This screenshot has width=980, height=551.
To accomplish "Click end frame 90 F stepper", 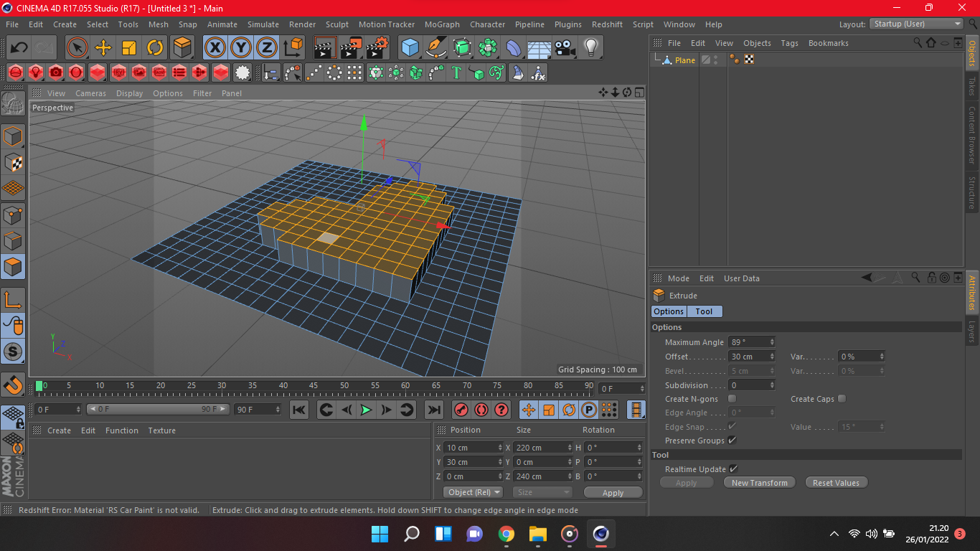I will tap(278, 410).
